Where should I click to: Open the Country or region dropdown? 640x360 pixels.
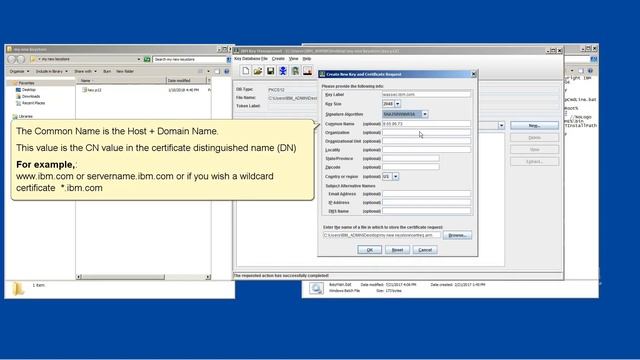point(396,177)
